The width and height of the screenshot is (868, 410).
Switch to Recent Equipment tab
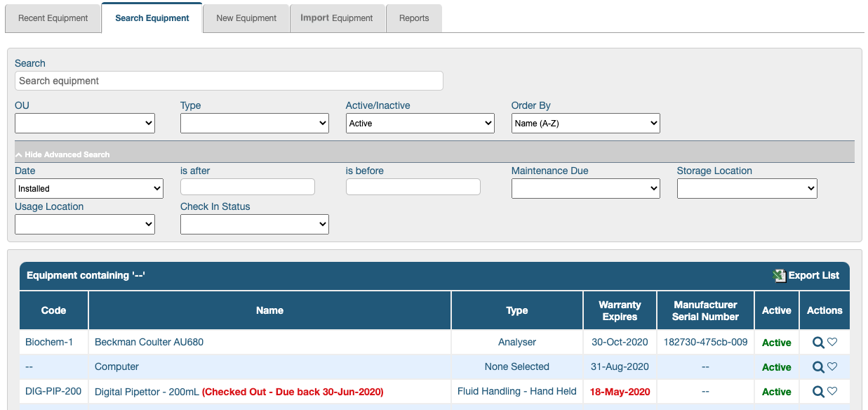pos(53,18)
